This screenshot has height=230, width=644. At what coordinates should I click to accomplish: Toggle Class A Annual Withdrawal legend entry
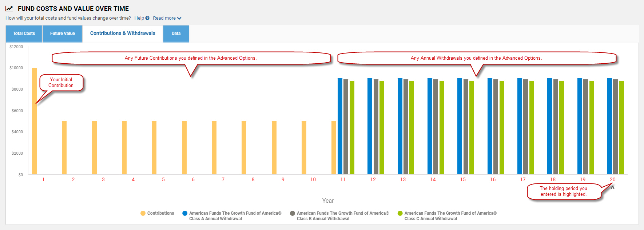coord(235,216)
